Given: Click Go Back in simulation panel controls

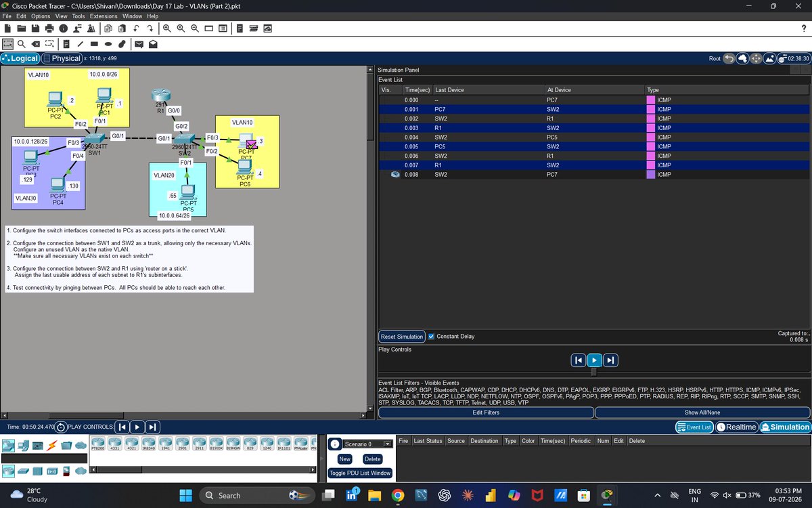Looking at the screenshot, I should click(578, 360).
